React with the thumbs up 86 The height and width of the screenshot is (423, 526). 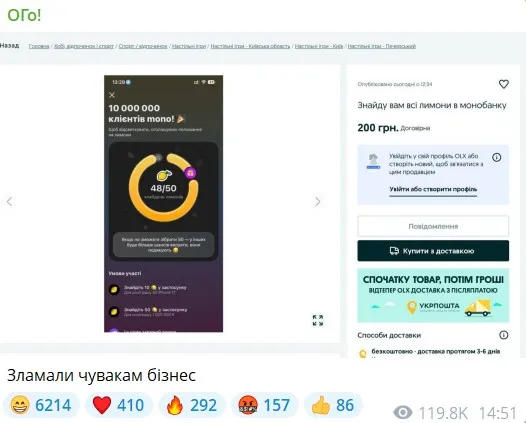click(333, 405)
